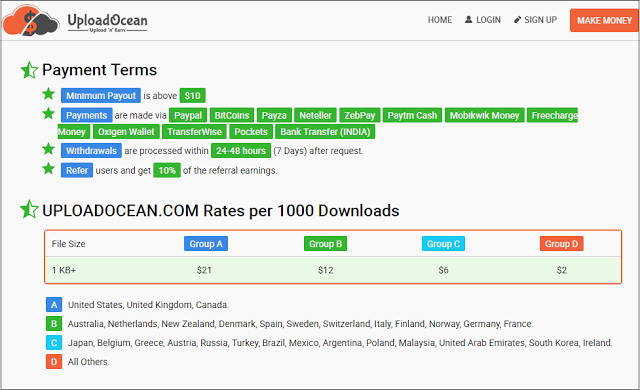The height and width of the screenshot is (390, 640).
Task: Click the All Others text
Action: pos(89,362)
